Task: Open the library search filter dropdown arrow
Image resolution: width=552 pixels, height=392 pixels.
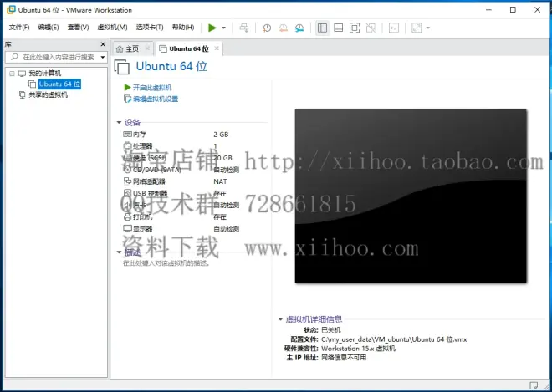Action: pos(103,57)
